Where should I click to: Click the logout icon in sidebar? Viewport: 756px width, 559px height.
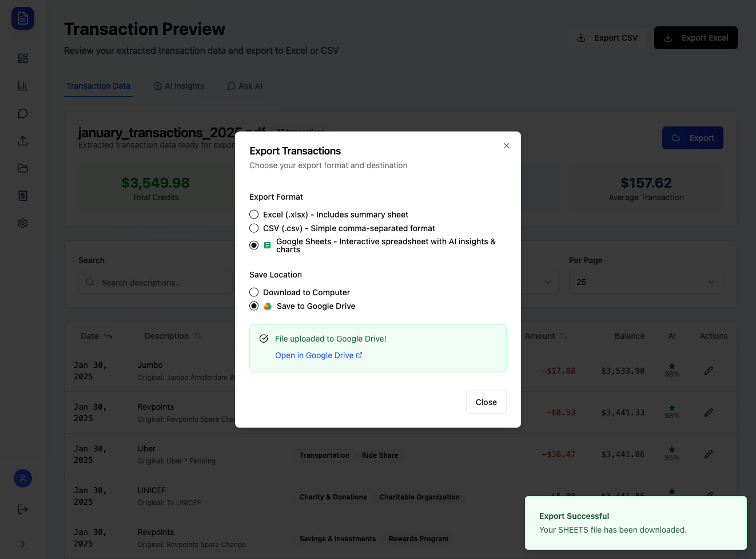pyautogui.click(x=23, y=509)
